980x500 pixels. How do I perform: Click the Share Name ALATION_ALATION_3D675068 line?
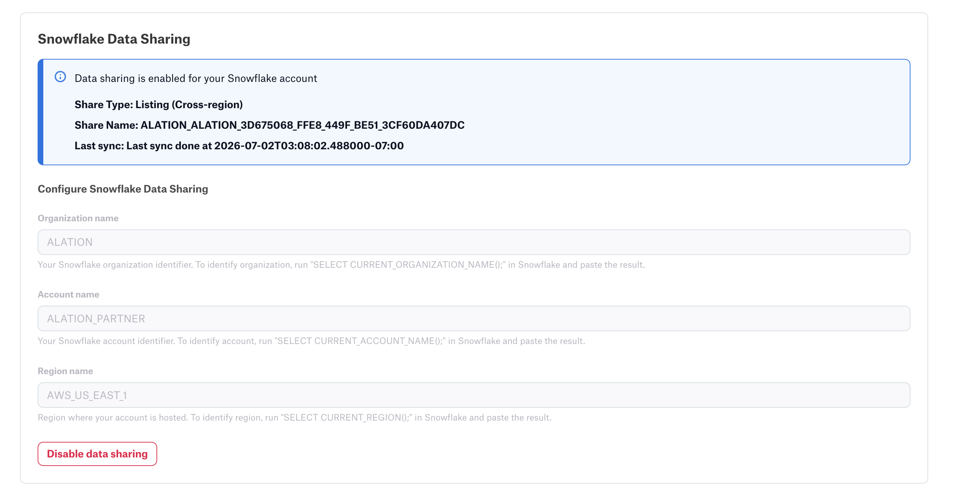point(269,125)
